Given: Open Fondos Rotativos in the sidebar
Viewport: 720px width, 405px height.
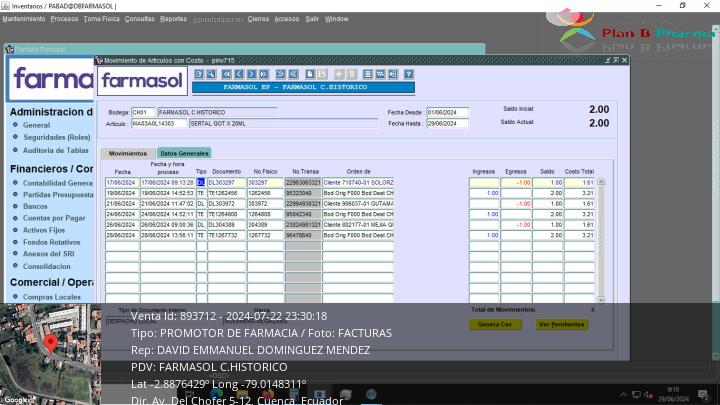Looking at the screenshot, I should coord(51,242).
